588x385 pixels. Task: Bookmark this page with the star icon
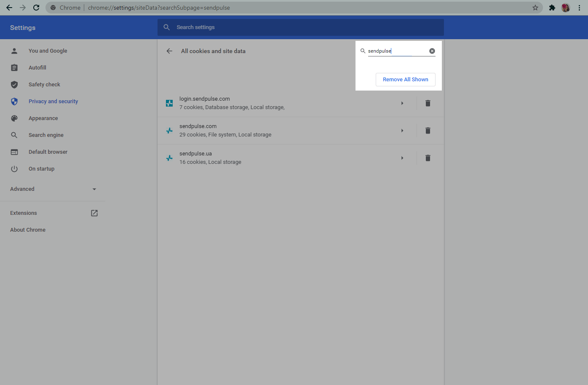pos(535,8)
